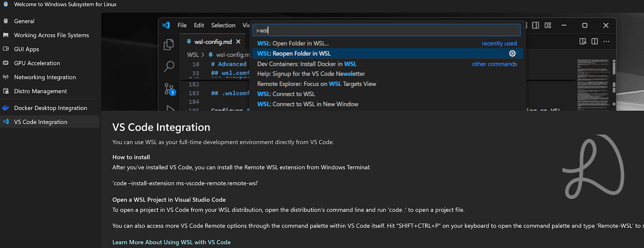Screen dimensions: 644x248
Task: Minimize the VS Code window
Action: point(563,25)
